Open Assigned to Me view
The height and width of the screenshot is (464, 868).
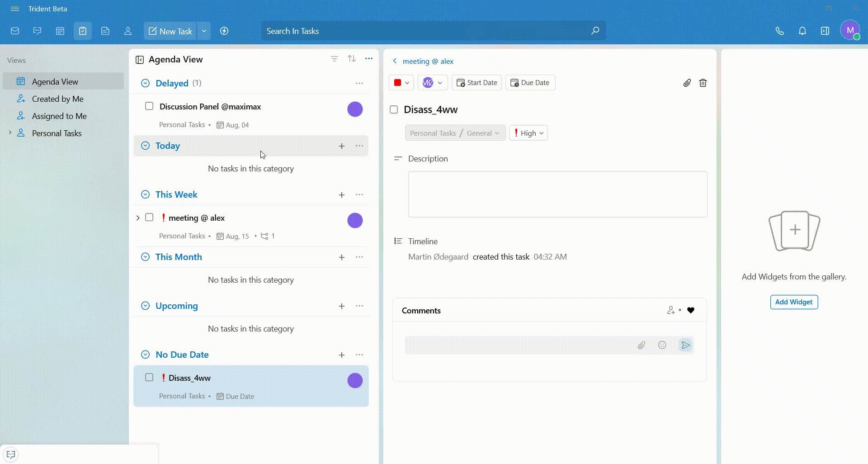tap(59, 116)
